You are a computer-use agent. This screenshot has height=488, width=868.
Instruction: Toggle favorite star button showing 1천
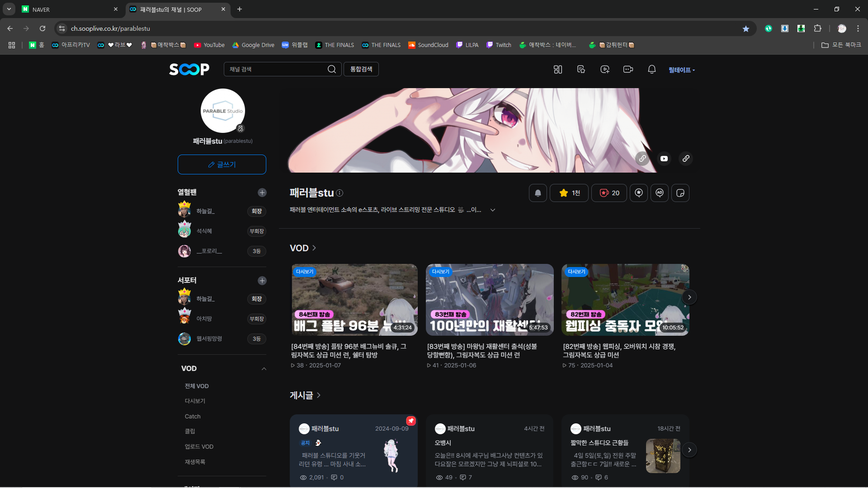(x=569, y=193)
